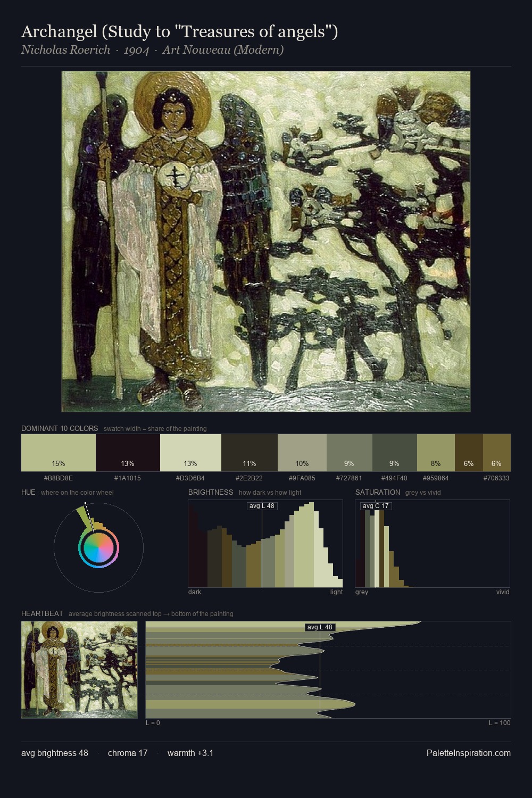
Task: Click the style Art Nouveau (Modern)
Action: coord(223,50)
